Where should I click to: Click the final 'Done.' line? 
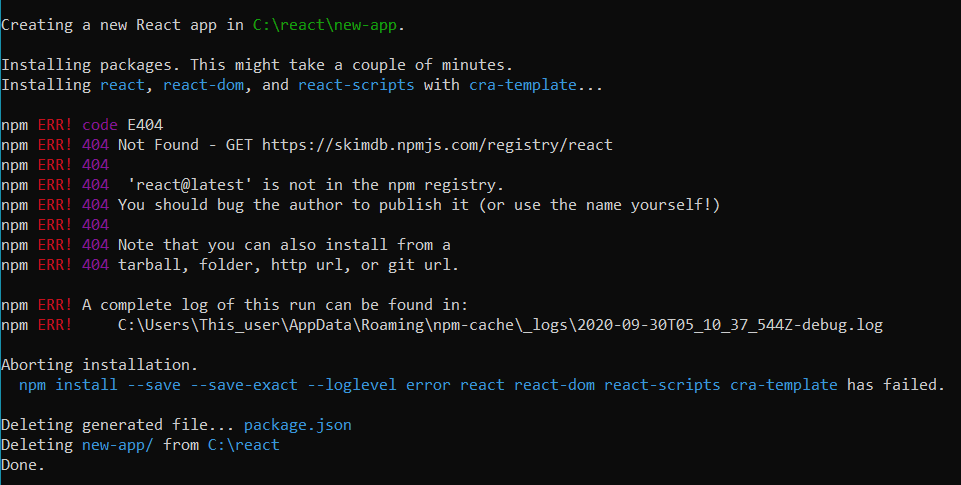pos(23,465)
